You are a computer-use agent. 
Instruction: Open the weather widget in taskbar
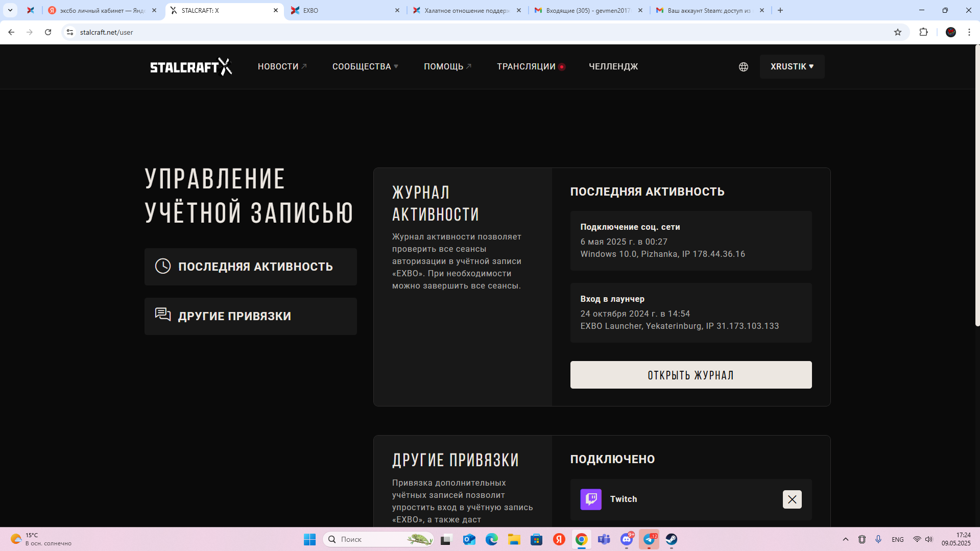[41, 539]
